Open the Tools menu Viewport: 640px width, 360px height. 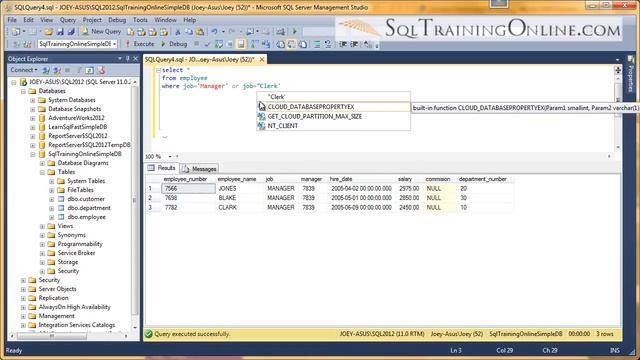[x=140, y=20]
